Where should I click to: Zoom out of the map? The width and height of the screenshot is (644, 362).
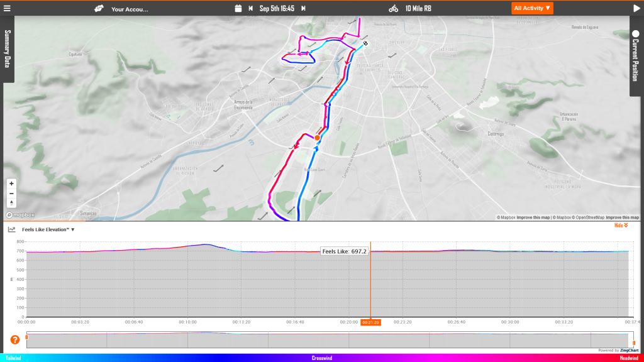tap(11, 193)
